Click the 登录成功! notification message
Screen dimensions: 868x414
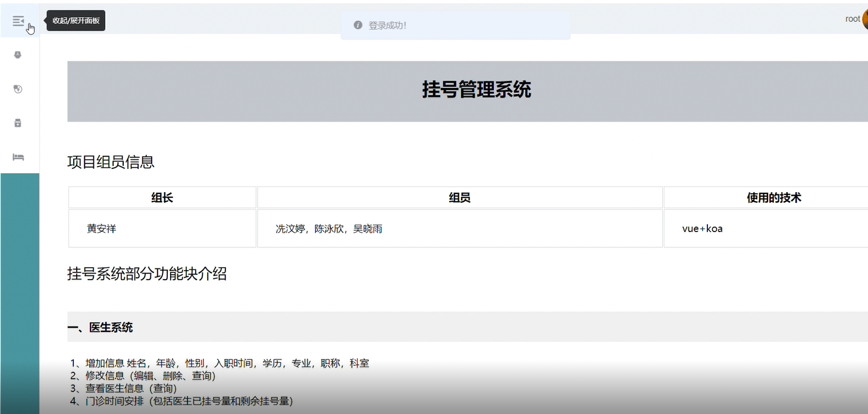456,25
